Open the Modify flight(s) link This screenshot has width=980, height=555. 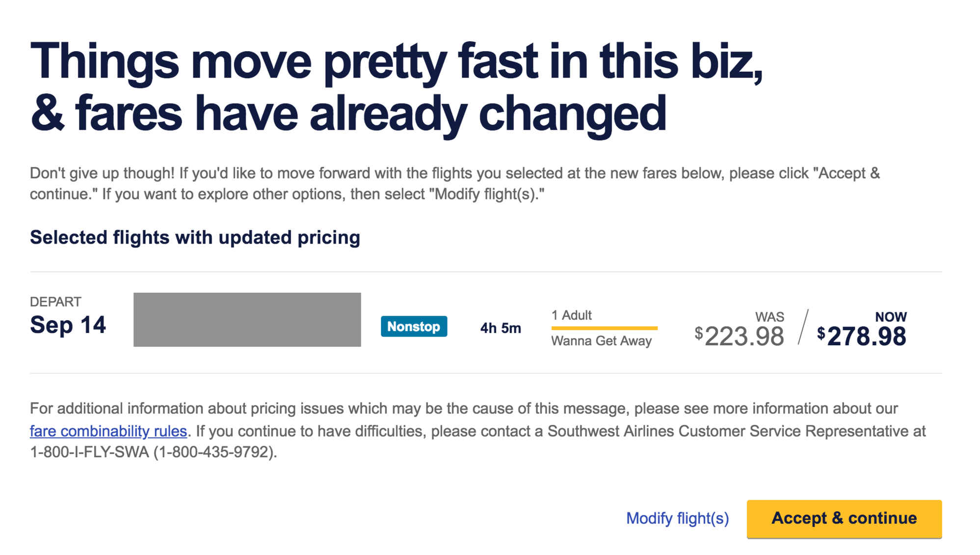point(677,518)
